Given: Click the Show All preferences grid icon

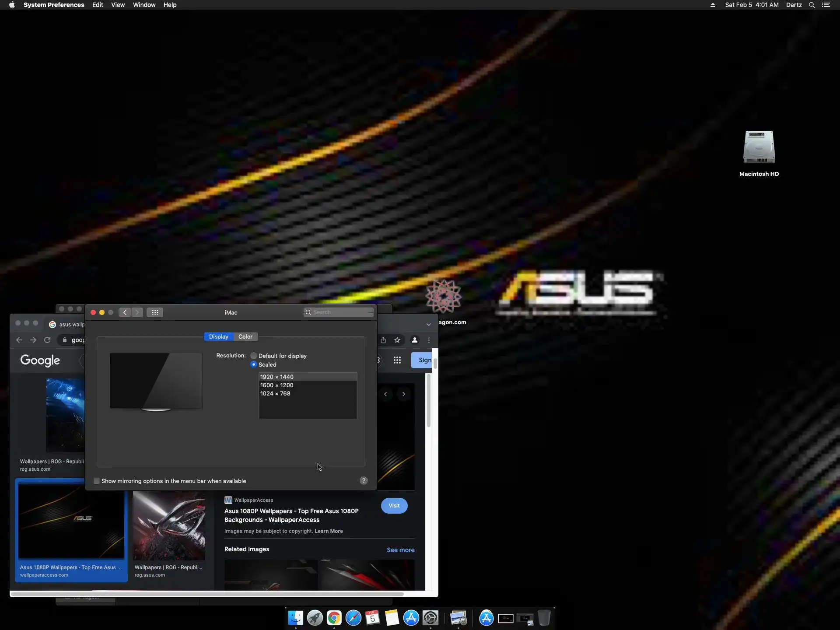Looking at the screenshot, I should point(155,312).
